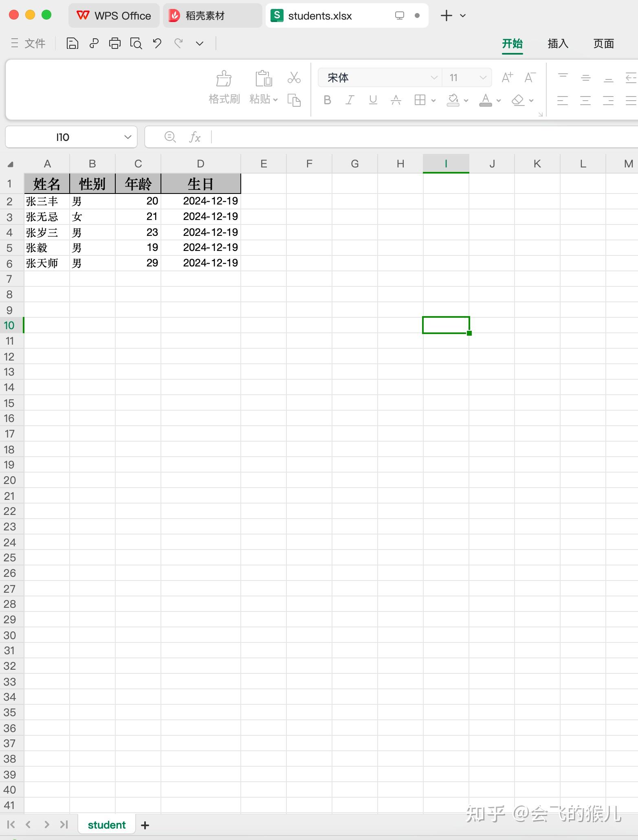Image resolution: width=638 pixels, height=840 pixels.
Task: Switch to the 稻壳素材 tab
Action: 212,15
